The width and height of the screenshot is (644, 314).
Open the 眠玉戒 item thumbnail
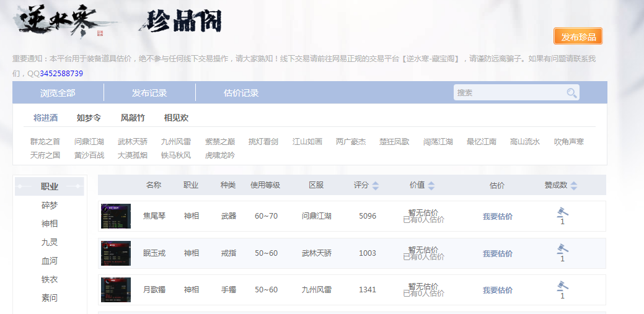pyautogui.click(x=116, y=253)
